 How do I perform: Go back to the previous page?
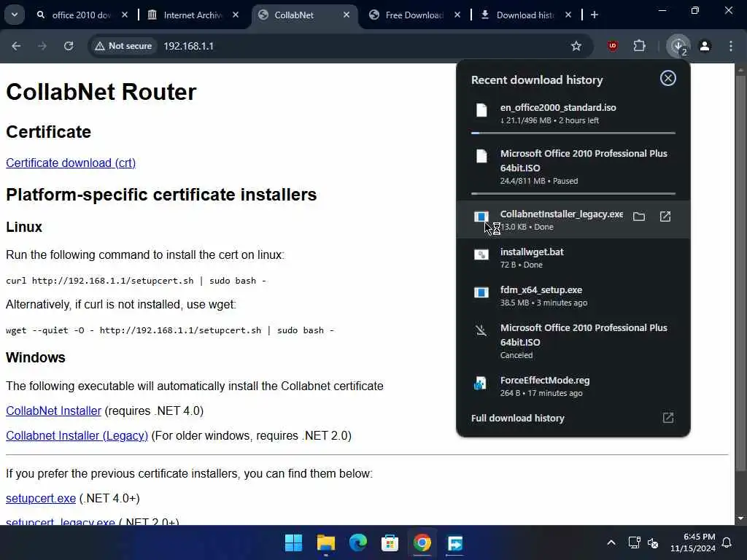point(16,46)
